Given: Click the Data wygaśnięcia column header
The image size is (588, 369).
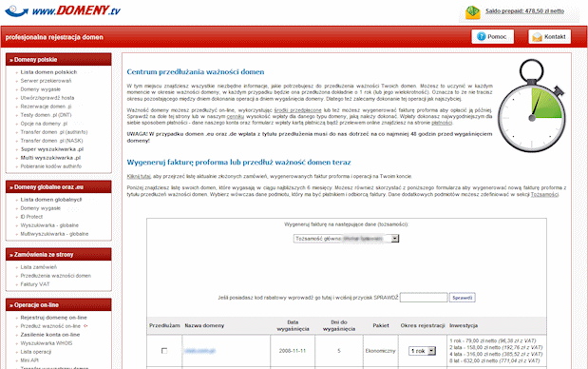Looking at the screenshot, I should pyautogui.click(x=293, y=325).
